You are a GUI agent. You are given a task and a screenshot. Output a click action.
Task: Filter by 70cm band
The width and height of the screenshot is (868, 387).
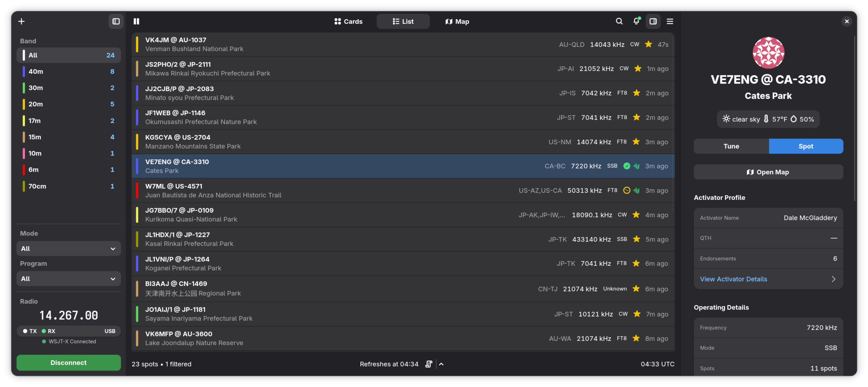68,186
